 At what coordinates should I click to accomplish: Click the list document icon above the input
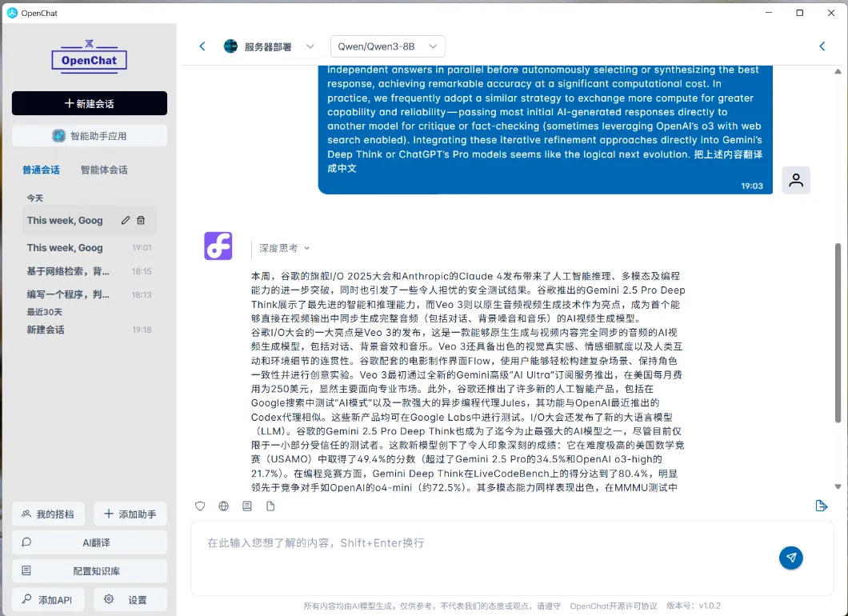tap(247, 506)
